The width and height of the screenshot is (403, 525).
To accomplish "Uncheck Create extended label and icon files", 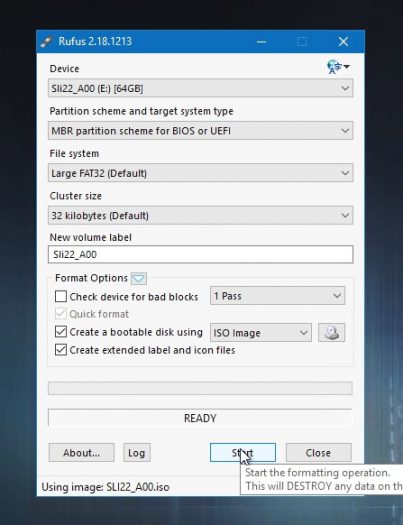I will tap(61, 350).
